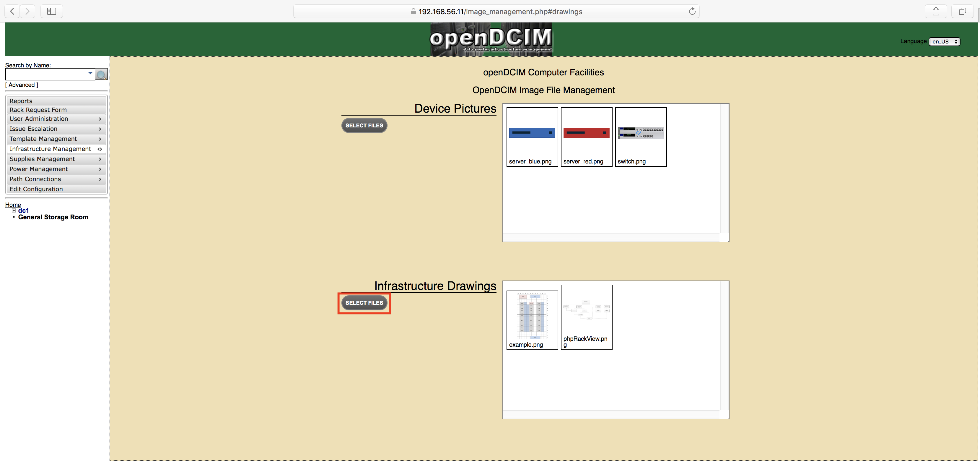This screenshot has height=462, width=980.
Task: Select the phpRackView.png drawing thumbnail
Action: (x=586, y=317)
